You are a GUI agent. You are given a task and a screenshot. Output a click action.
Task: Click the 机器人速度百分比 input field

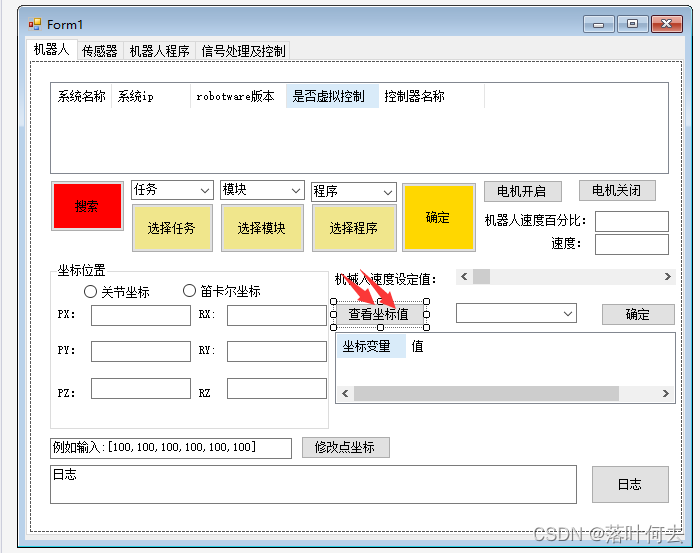point(632,221)
